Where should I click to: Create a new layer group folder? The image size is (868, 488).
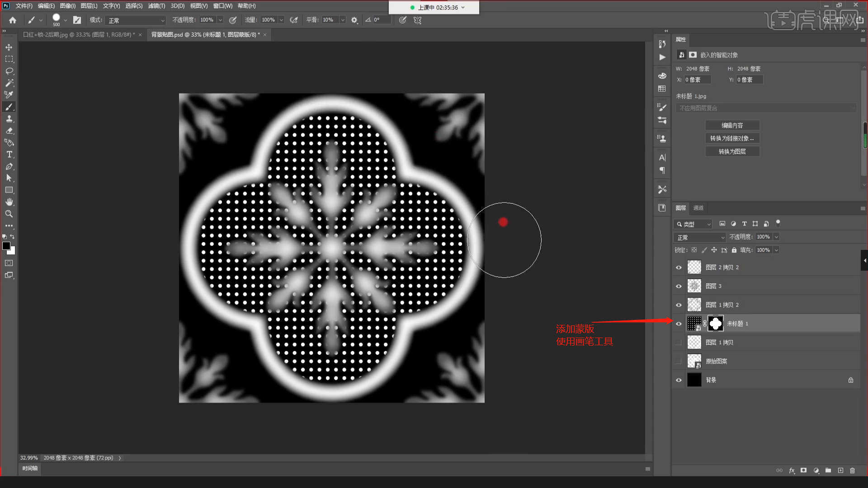(x=828, y=470)
